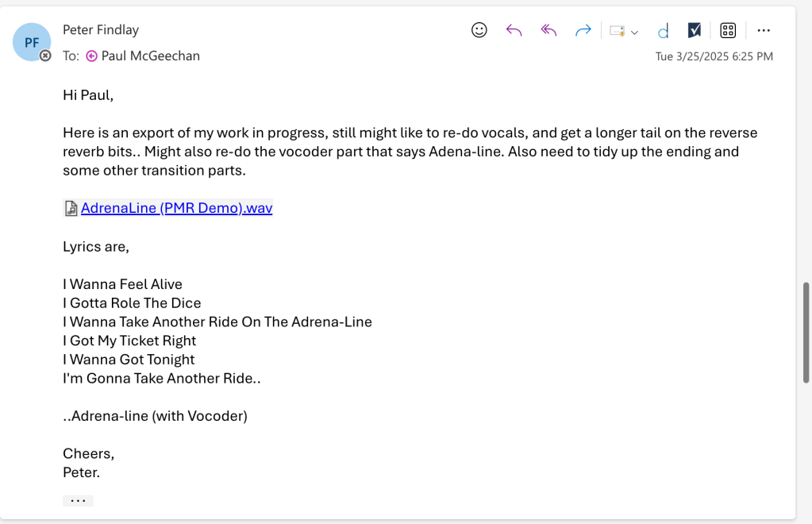Click the envelope sensitivity icon in the toolbar

point(617,31)
